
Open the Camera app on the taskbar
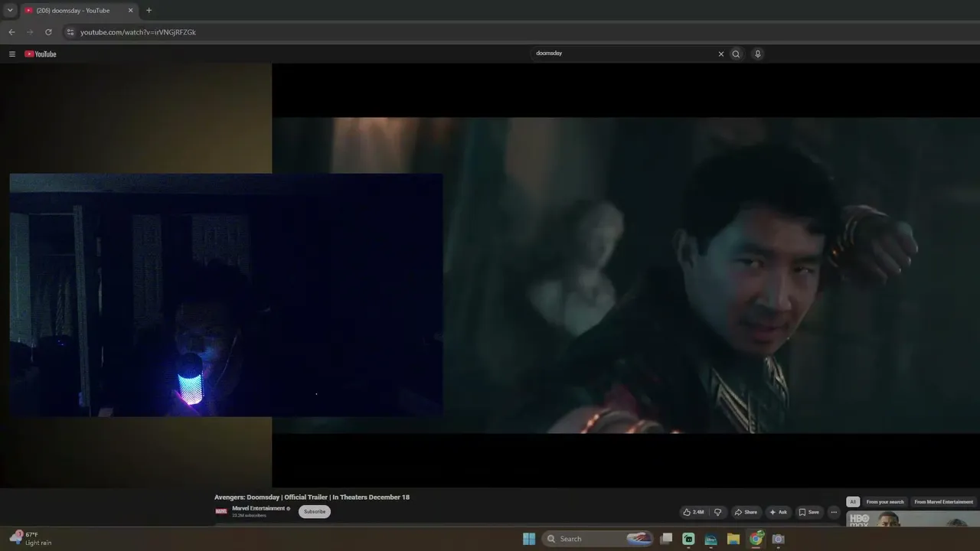[x=778, y=539]
